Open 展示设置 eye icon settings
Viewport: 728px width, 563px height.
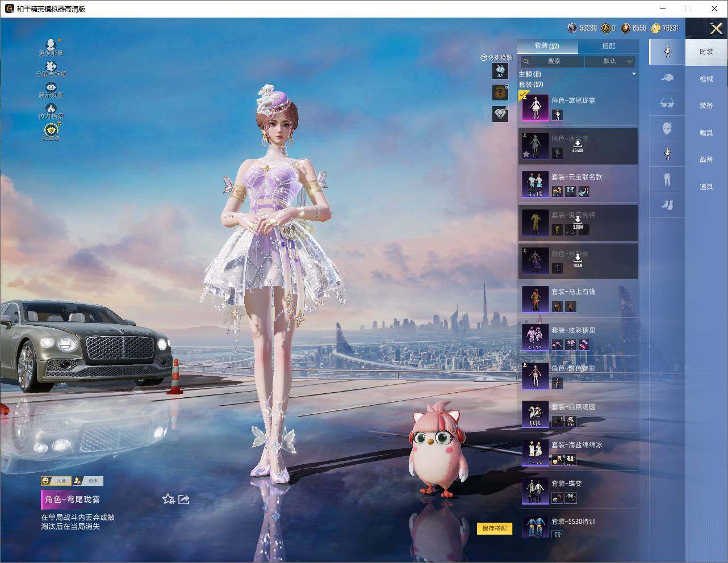pyautogui.click(x=51, y=87)
